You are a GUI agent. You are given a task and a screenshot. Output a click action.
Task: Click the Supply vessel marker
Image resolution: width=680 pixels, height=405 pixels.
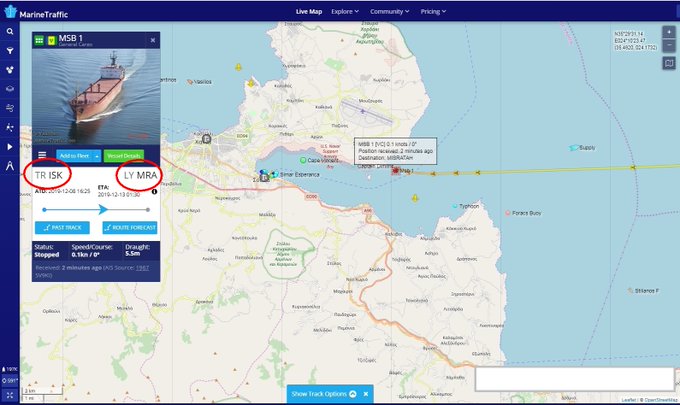(574, 148)
